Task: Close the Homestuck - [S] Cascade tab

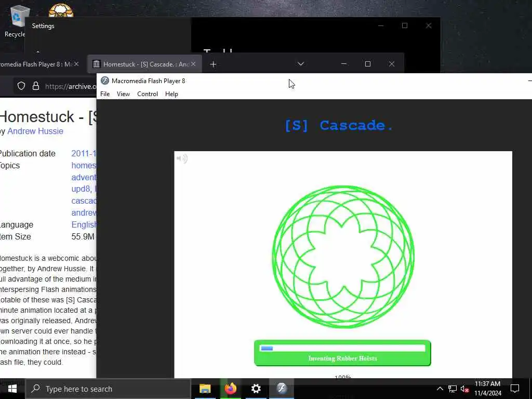Action: [x=193, y=64]
